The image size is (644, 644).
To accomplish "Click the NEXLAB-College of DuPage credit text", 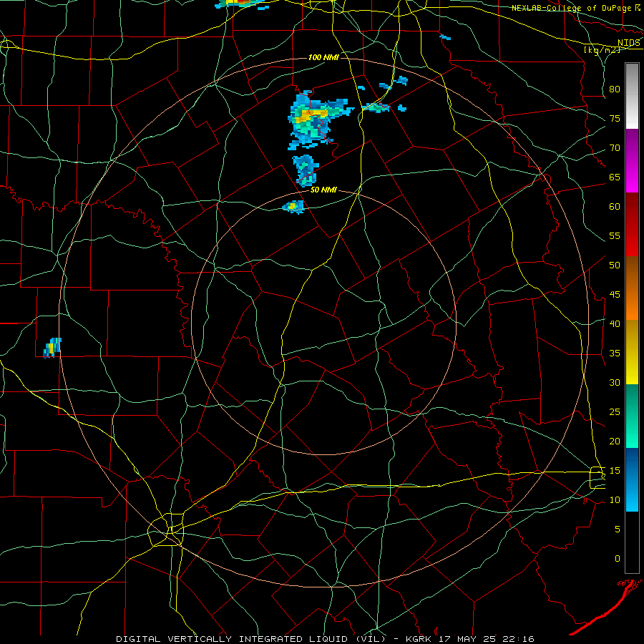I will (571, 8).
